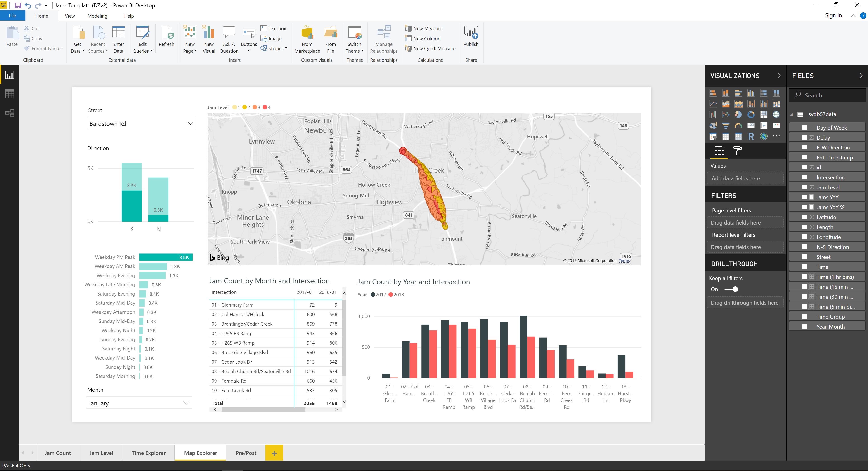The width and height of the screenshot is (868, 471).
Task: Pick the waterfall chart visualization
Action: [x=713, y=115]
